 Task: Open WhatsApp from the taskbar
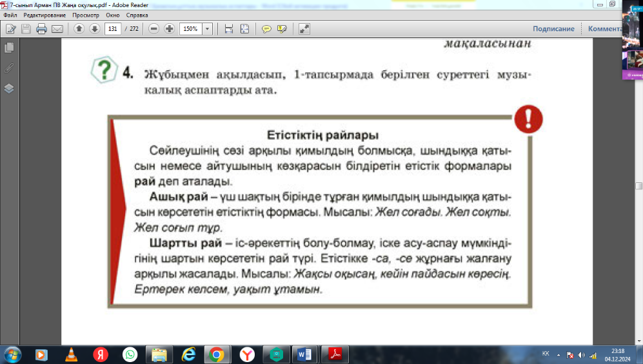[x=130, y=354]
